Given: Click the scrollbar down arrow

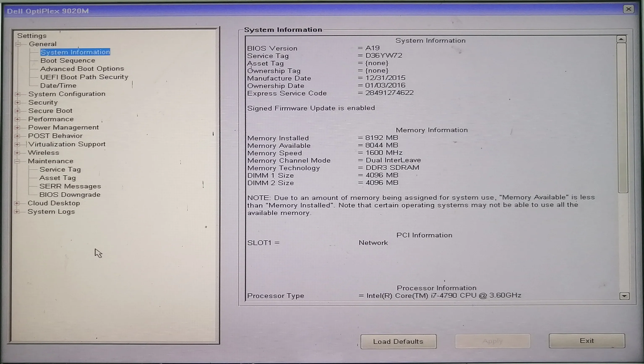Looking at the screenshot, I should [x=624, y=296].
